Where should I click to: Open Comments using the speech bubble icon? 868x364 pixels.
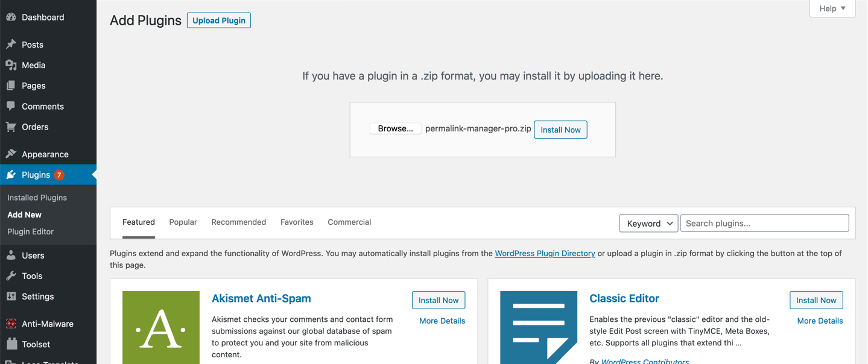coord(13,106)
